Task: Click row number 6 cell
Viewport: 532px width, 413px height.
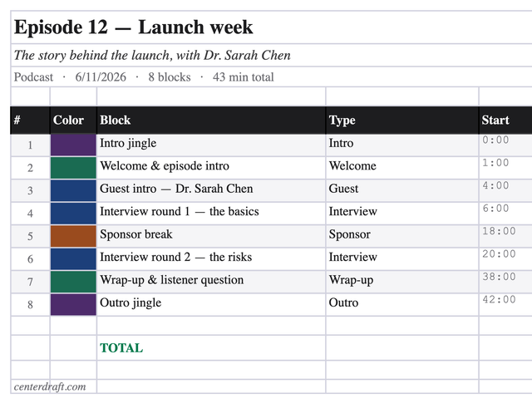Action: (30, 259)
